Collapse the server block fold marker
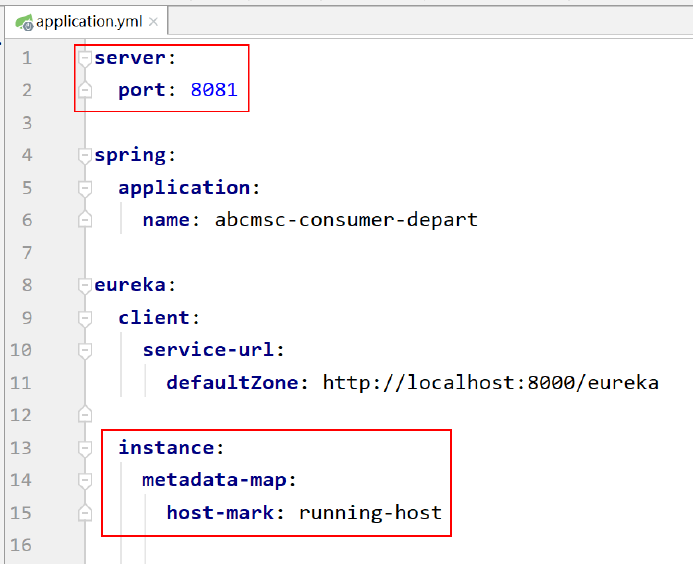Screen dimensions: 693x564 coord(85,58)
